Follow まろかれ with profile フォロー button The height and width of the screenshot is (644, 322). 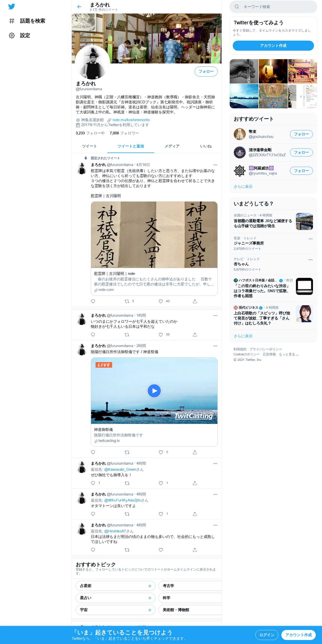coord(206,71)
